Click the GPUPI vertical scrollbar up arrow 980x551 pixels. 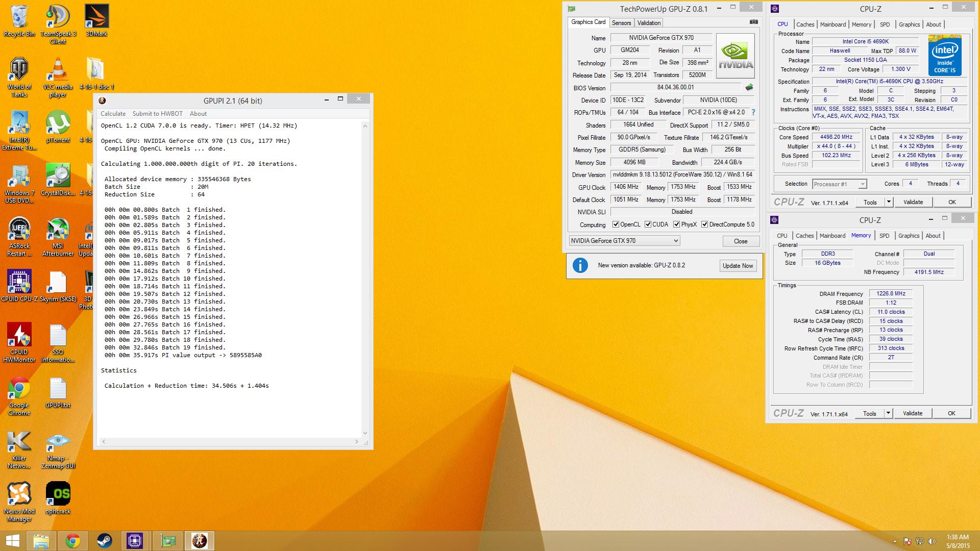click(x=365, y=126)
